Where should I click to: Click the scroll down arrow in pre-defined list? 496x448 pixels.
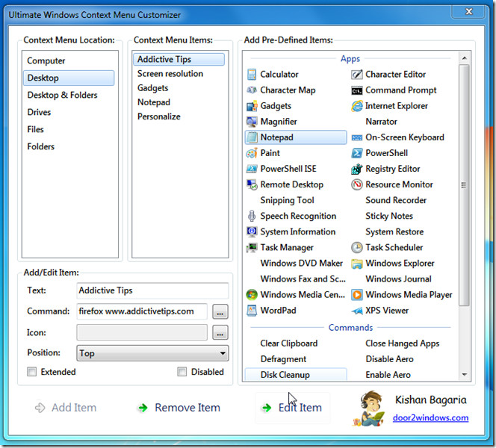tap(465, 375)
